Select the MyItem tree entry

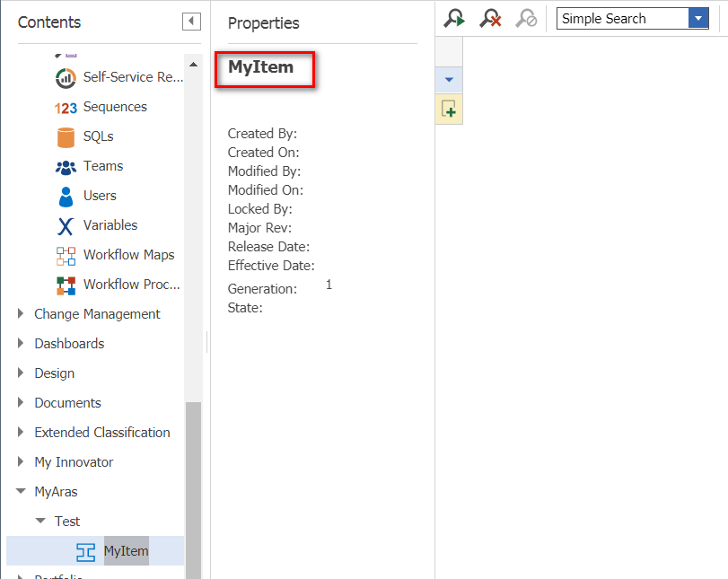(x=127, y=551)
